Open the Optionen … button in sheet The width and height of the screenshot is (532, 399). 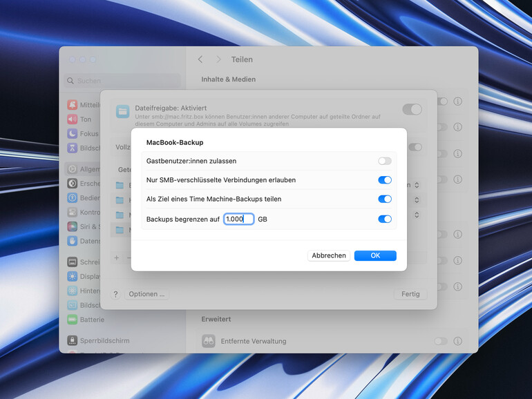(x=146, y=294)
